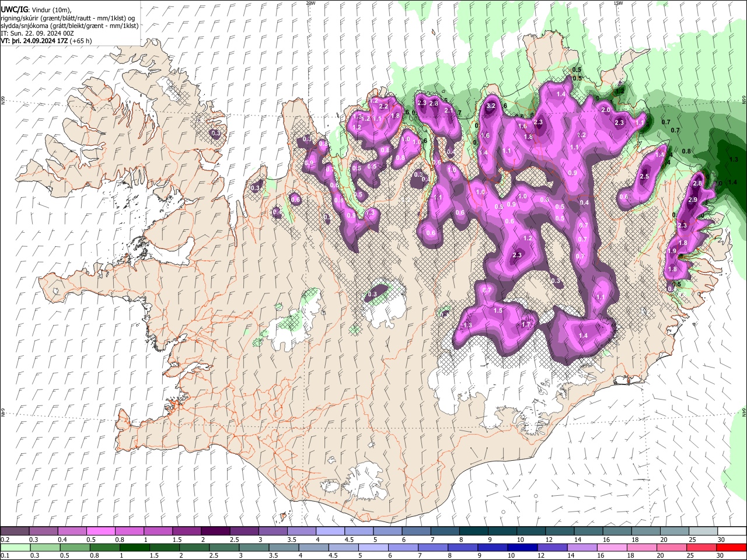Select the '1.9' value near the east fjords
This screenshot has width=747, height=560.
[x=672, y=251]
